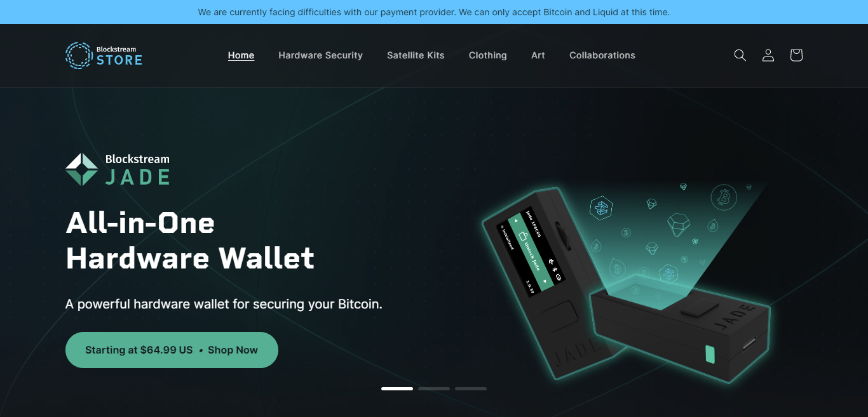The height and width of the screenshot is (417, 868).
Task: Click the Bitcoin coin icon in glow
Action: tap(724, 197)
